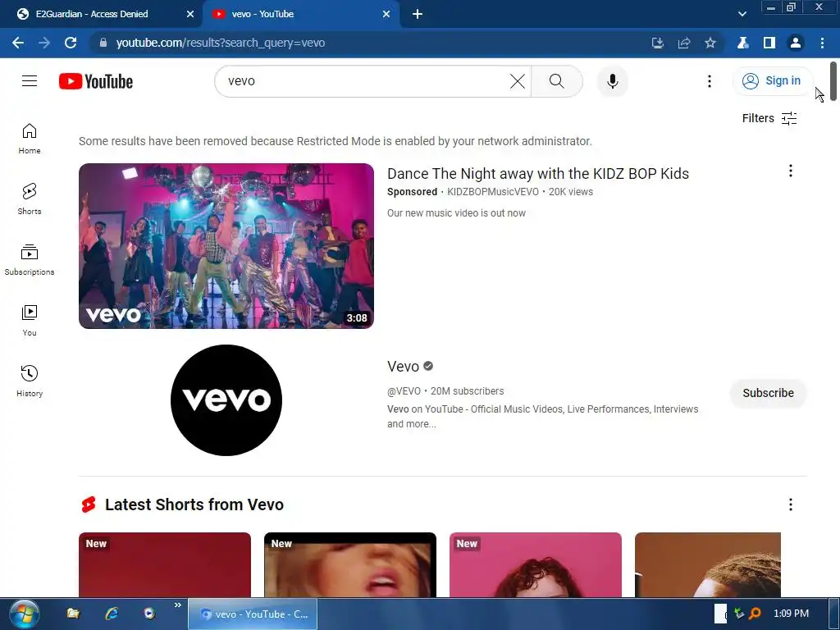Click the share page icon
The image size is (840, 630).
pos(684,43)
